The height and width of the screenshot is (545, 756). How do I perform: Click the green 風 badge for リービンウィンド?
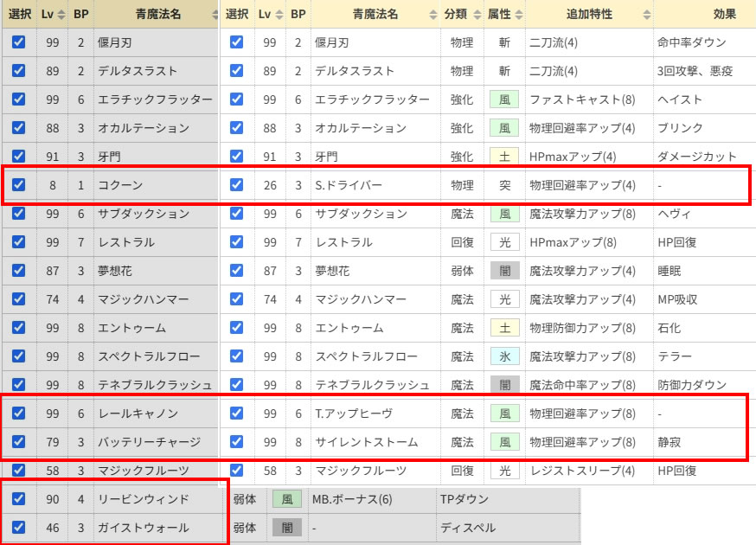pyautogui.click(x=287, y=499)
